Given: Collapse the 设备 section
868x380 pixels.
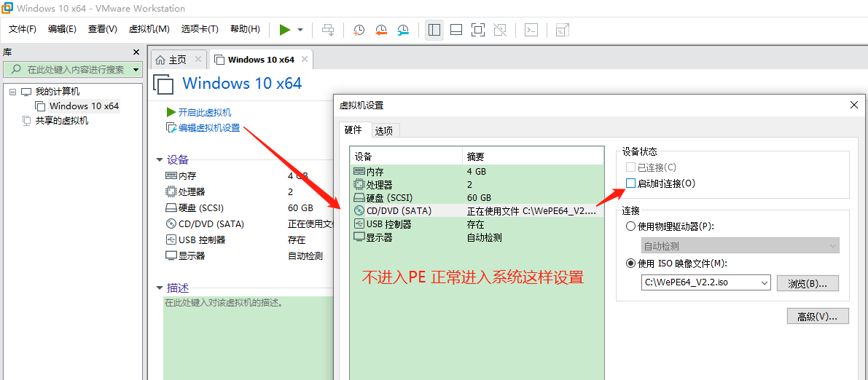Looking at the screenshot, I should click(160, 160).
